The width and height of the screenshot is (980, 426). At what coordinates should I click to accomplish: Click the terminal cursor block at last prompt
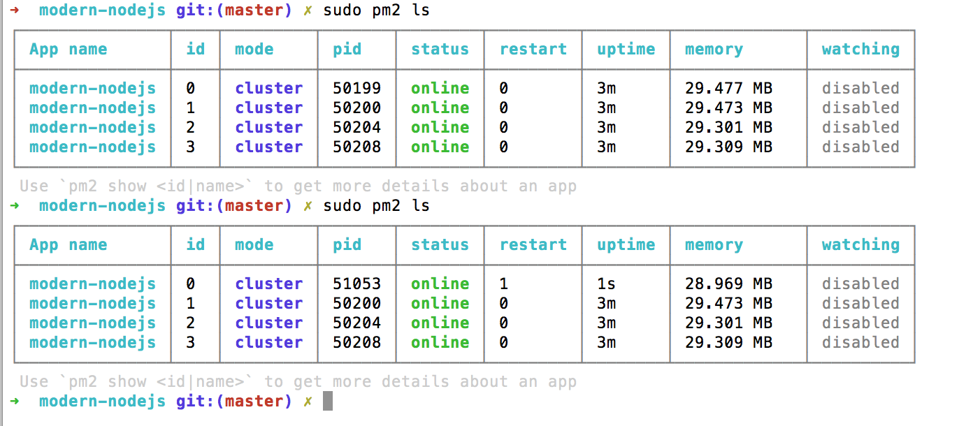coord(327,401)
